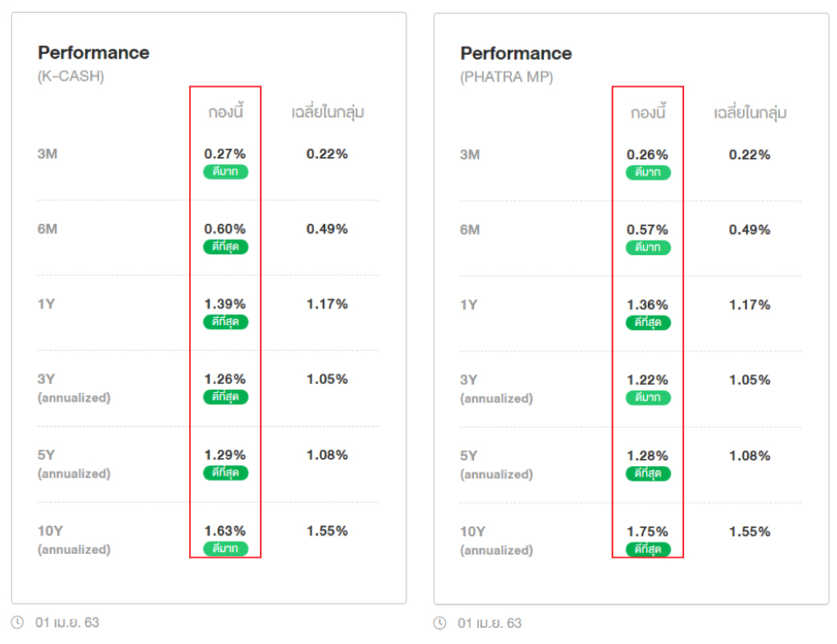Click the Performance title of the K-CASH card
The width and height of the screenshot is (837, 644).
coord(93,52)
